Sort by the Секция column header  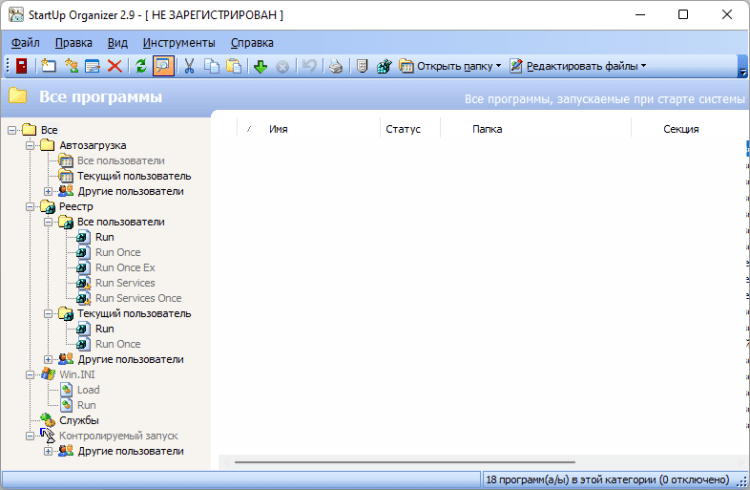point(681,129)
